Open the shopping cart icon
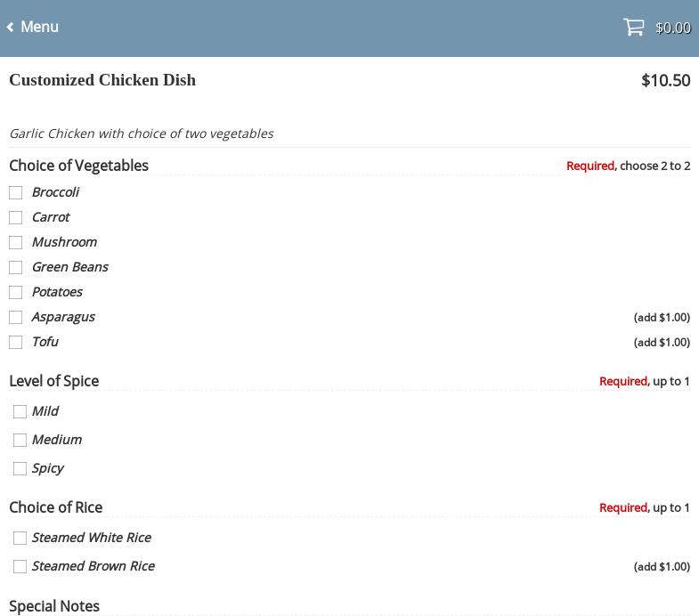Screen dimensions: 699x616 tap(633, 27)
